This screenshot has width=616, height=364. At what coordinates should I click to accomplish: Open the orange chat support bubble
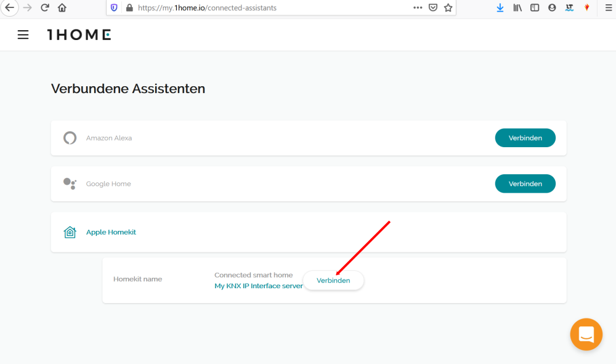[x=586, y=334]
